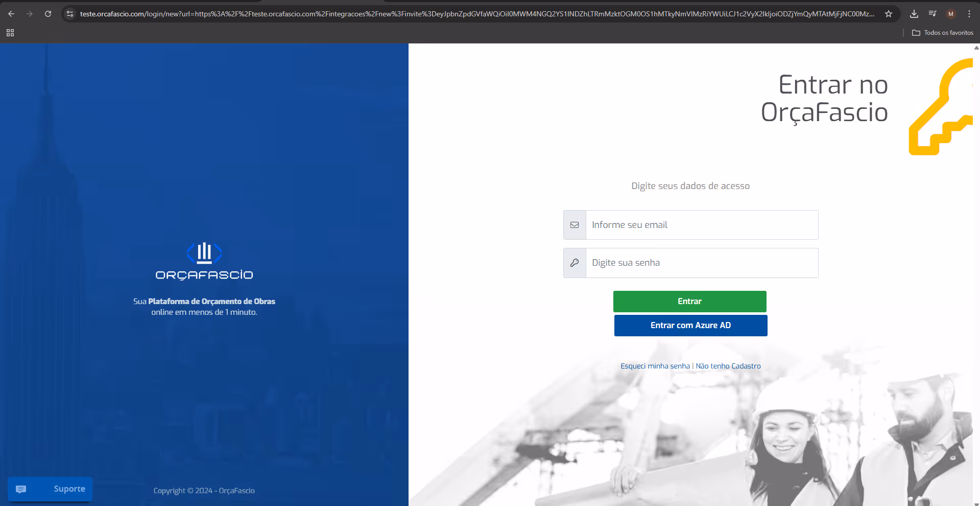The width and height of the screenshot is (980, 506).
Task: Click online em menos de 1 minuto text
Action: click(204, 312)
